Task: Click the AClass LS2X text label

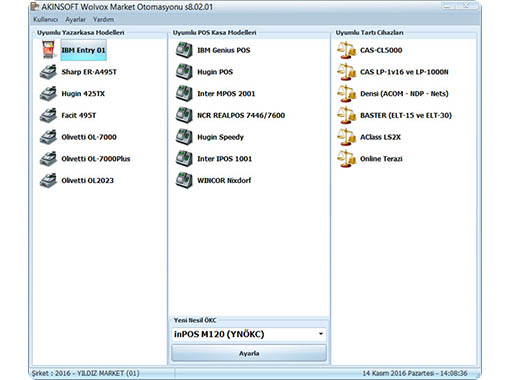Action: pos(380,137)
